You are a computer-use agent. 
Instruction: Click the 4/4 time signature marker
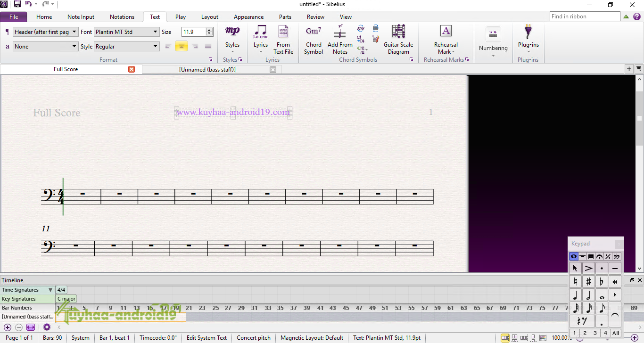pyautogui.click(x=61, y=290)
